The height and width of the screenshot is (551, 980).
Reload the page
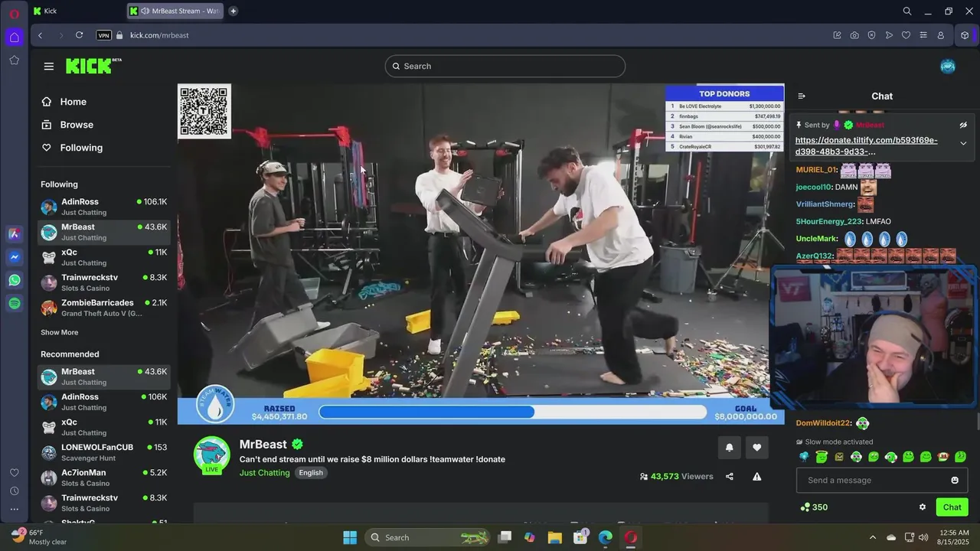(x=79, y=35)
